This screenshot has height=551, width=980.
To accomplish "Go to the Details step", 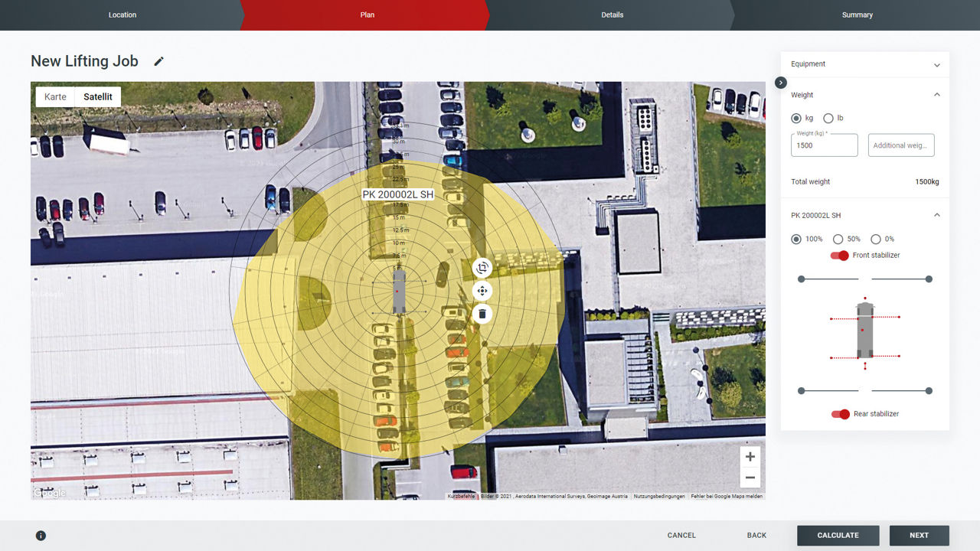I will (612, 15).
